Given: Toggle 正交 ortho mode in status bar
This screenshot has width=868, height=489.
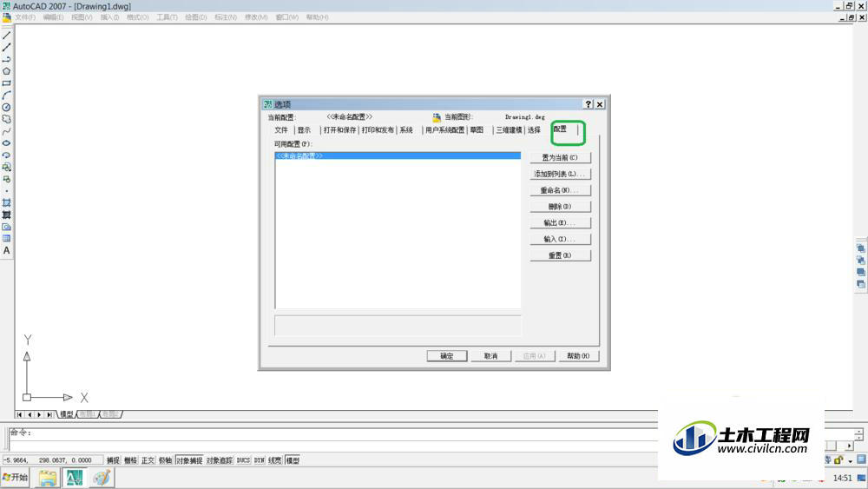Looking at the screenshot, I should click(148, 460).
